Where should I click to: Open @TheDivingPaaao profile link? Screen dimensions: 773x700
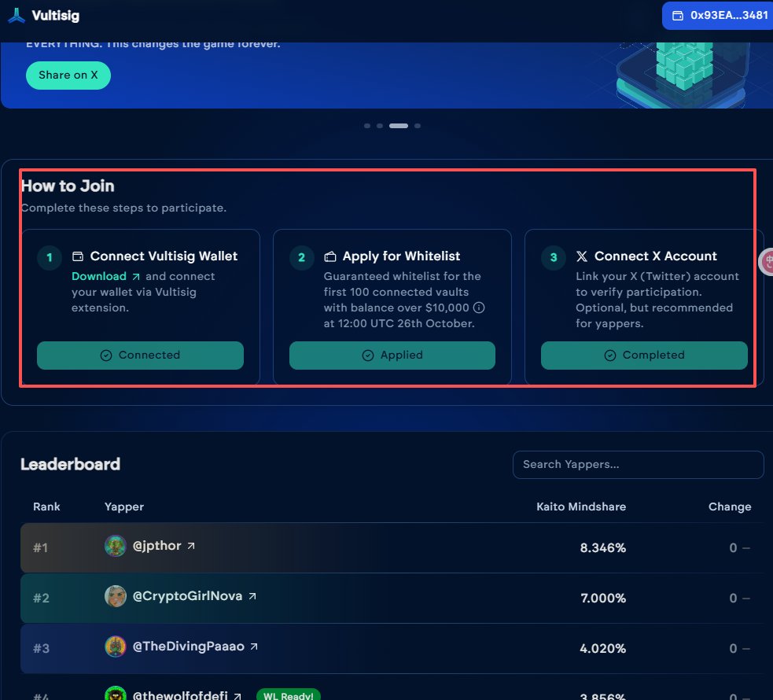click(x=188, y=647)
